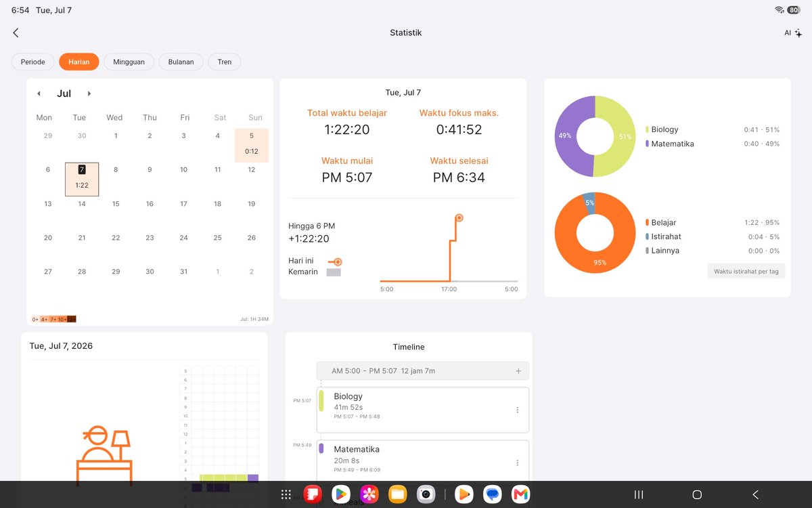Click the Jul month label in calendar
The height and width of the screenshot is (508, 812).
point(64,93)
